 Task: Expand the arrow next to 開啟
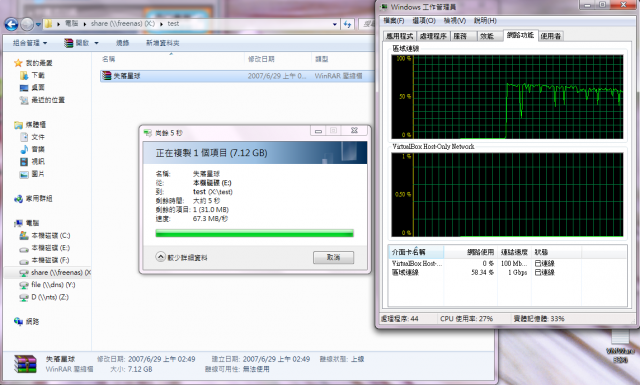[96, 43]
